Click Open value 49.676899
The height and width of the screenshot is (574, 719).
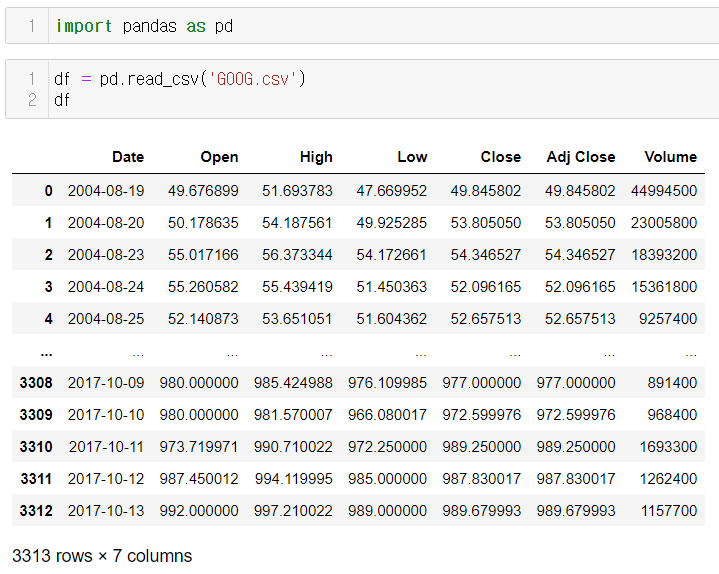click(x=203, y=191)
